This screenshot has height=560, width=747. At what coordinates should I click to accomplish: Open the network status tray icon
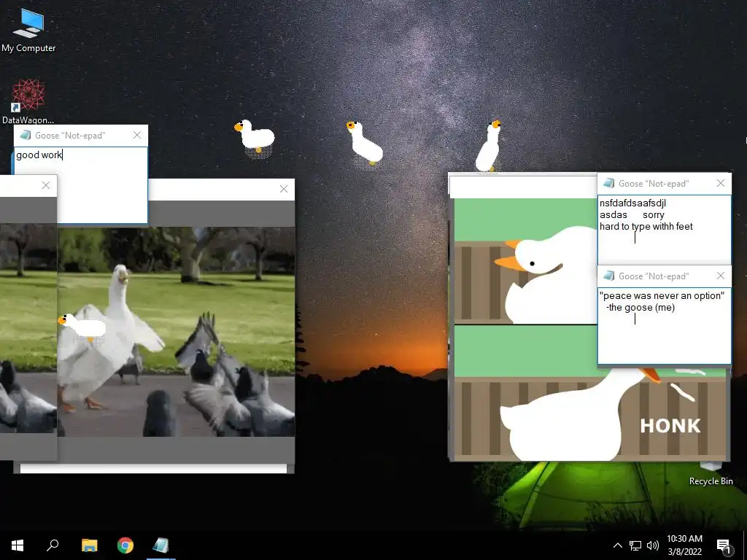point(635,545)
